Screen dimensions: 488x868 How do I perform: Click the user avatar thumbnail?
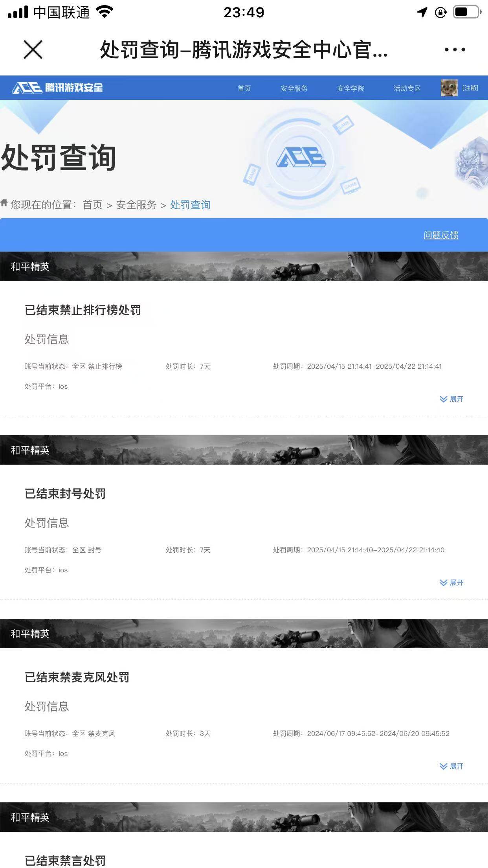coord(449,88)
